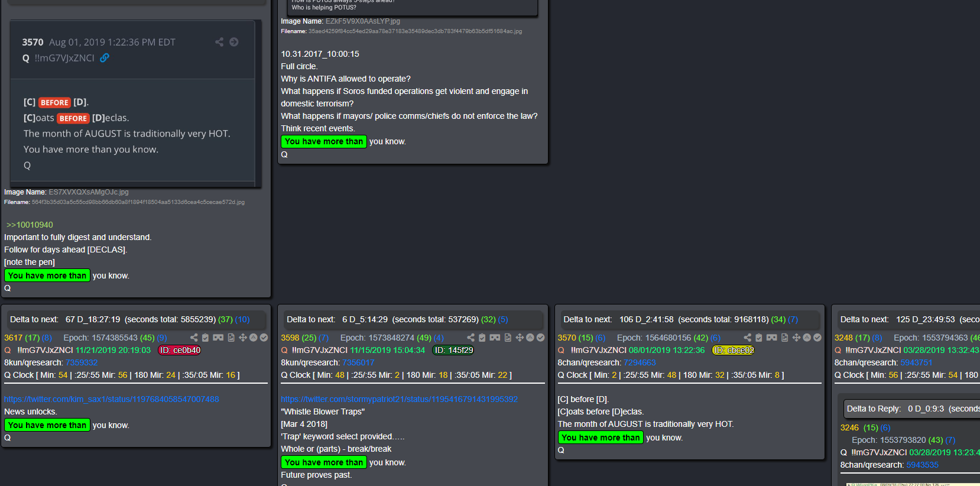Click 'Epoch: 1573848274' text
The width and height of the screenshot is (980, 486).
tap(377, 338)
